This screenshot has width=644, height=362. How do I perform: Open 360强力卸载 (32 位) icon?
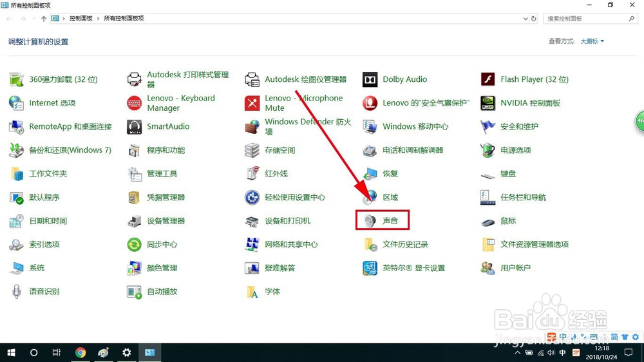pos(17,79)
